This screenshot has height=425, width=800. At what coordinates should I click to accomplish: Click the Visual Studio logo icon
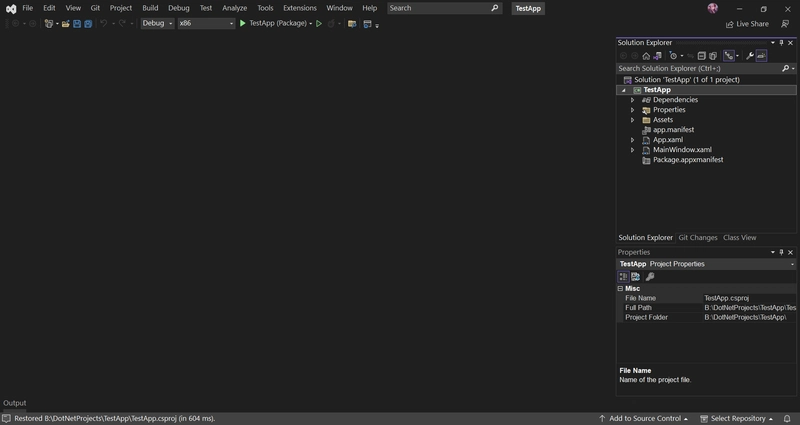11,8
